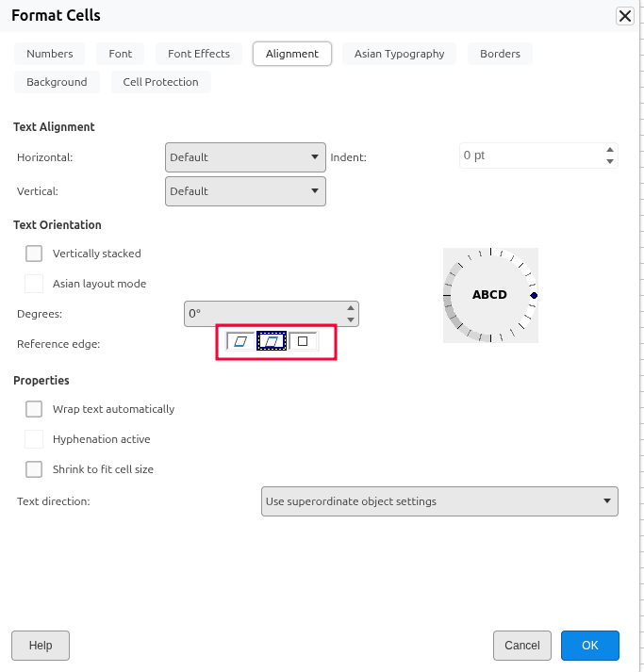
Task: Toggle Wrap text automatically
Action: [34, 409]
